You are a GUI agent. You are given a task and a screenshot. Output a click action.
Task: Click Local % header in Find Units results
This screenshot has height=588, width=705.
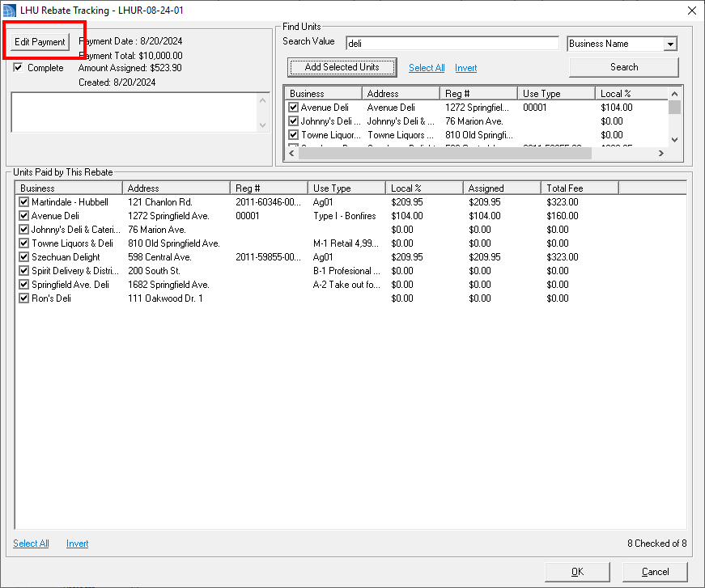tap(631, 94)
